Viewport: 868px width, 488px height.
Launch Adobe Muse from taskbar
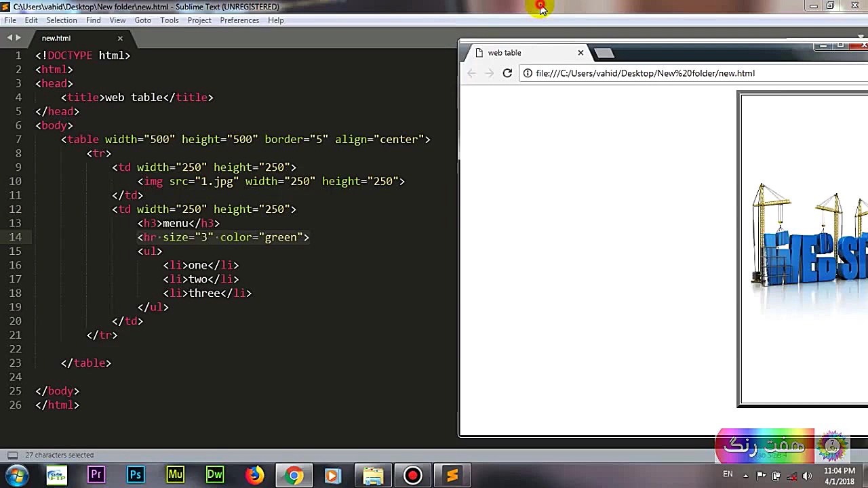(175, 475)
